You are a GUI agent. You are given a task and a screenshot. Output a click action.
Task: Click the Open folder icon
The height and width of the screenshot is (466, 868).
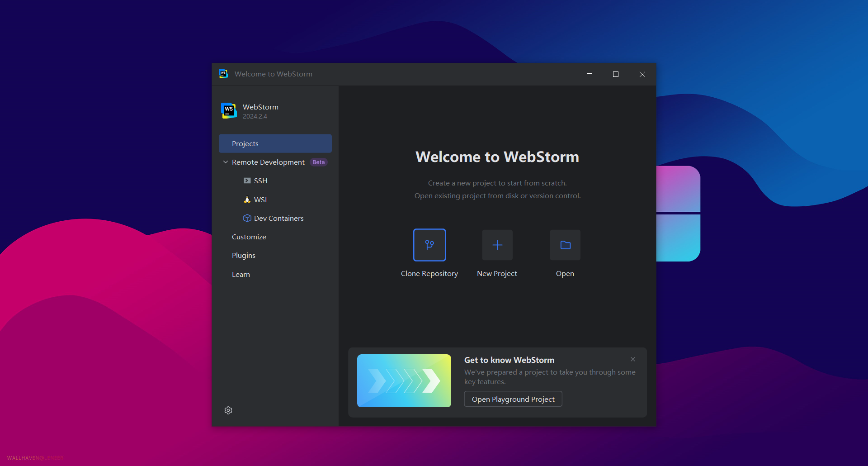click(x=565, y=245)
